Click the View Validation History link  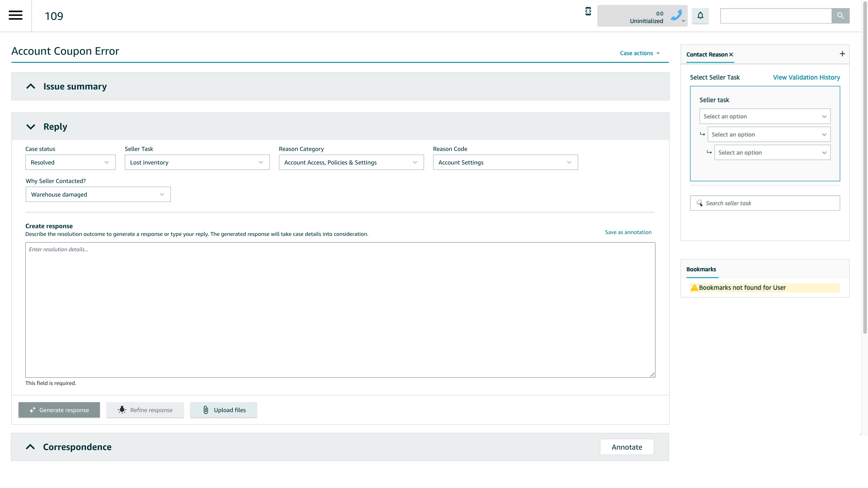coord(806,77)
